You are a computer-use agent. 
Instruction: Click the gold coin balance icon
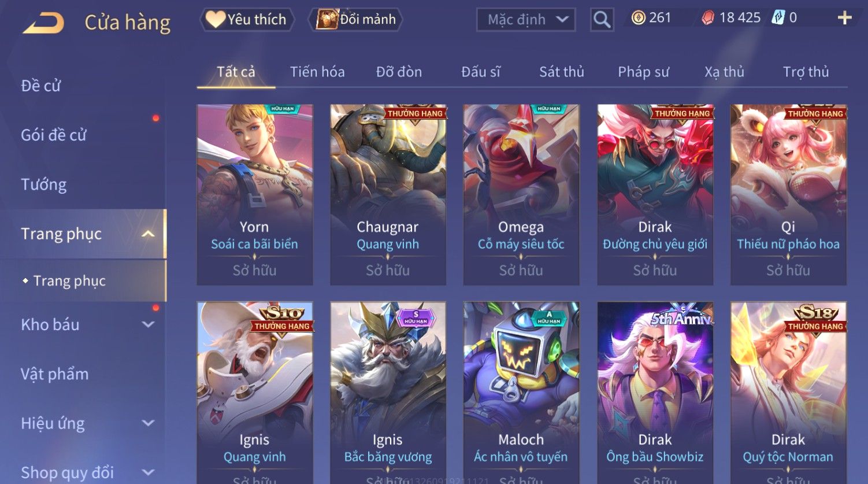tap(638, 18)
